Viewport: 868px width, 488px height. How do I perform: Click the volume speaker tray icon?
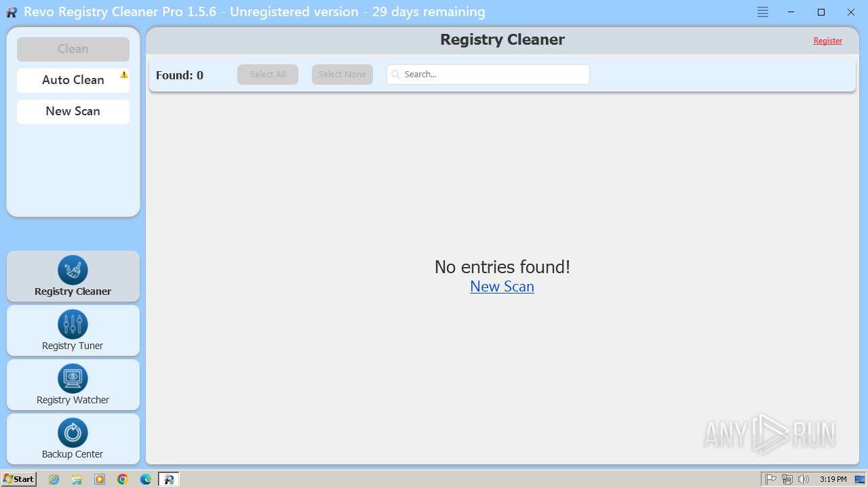pos(804,479)
